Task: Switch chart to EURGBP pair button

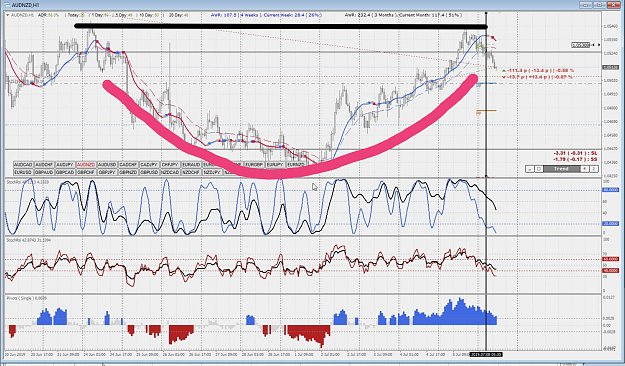Action: tap(254, 165)
